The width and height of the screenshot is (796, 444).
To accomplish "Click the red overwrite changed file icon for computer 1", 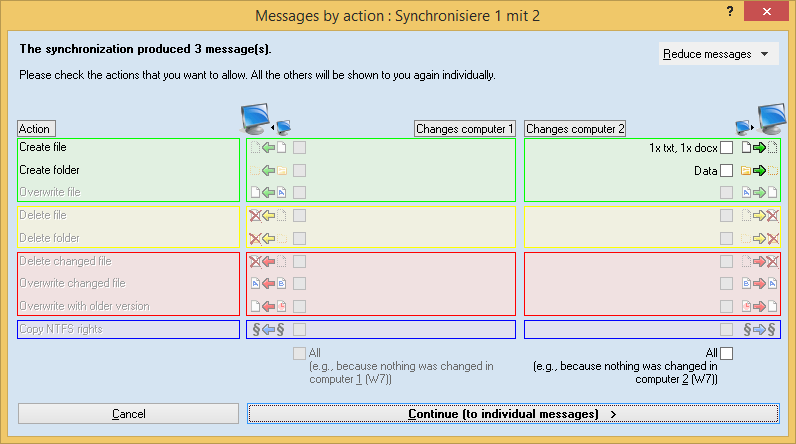I will tap(267, 283).
